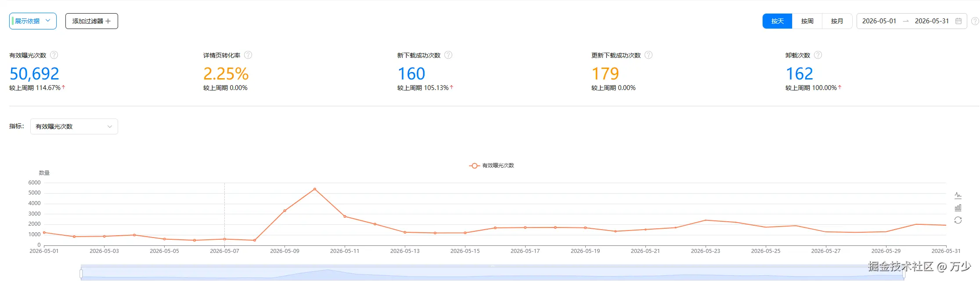Click the chevron arrow in 展示依据
Screen dimensions: 980x281
pos(48,21)
